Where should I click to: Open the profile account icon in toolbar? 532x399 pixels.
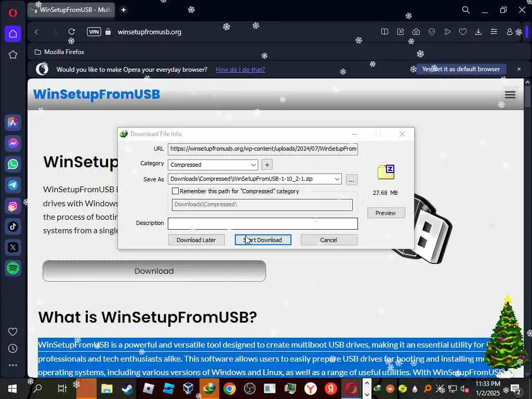click(510, 32)
